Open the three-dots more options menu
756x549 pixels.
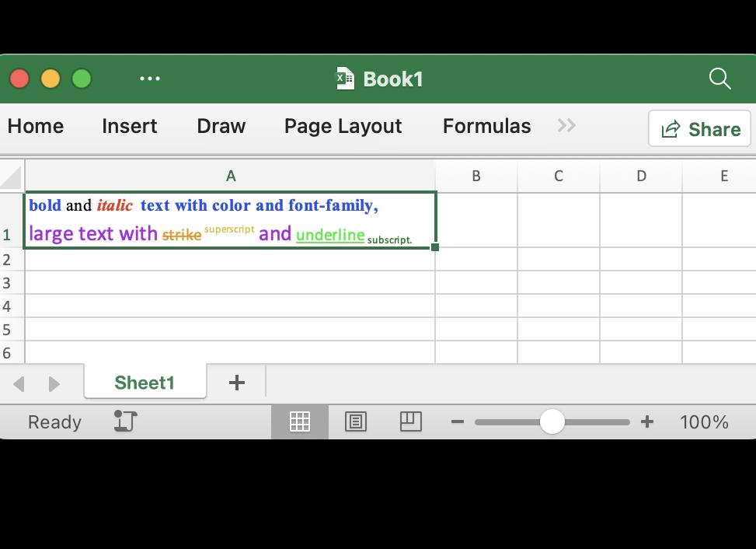150,79
